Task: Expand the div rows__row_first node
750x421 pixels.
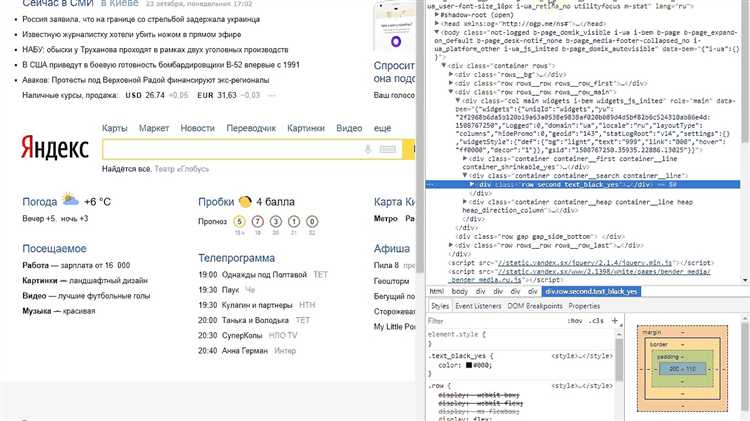Action: (451, 83)
